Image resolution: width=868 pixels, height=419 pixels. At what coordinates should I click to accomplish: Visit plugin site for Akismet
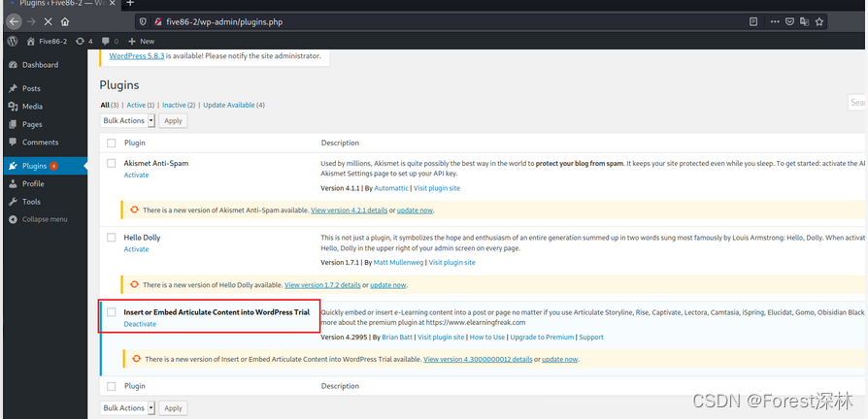point(437,188)
